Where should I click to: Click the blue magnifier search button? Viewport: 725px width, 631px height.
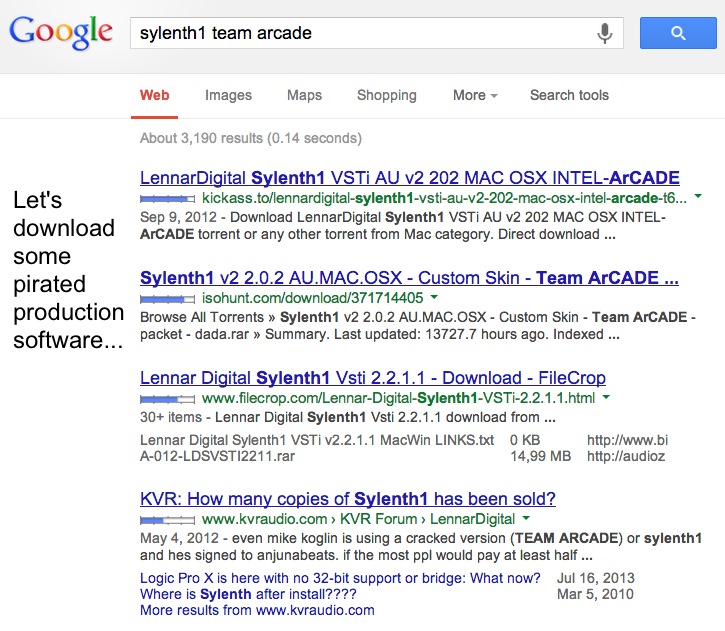tap(678, 33)
